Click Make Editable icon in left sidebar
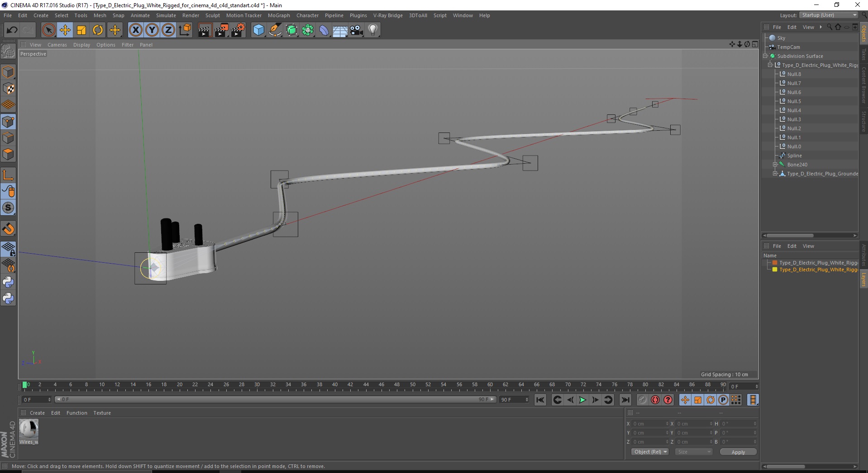The image size is (868, 473). click(x=8, y=52)
